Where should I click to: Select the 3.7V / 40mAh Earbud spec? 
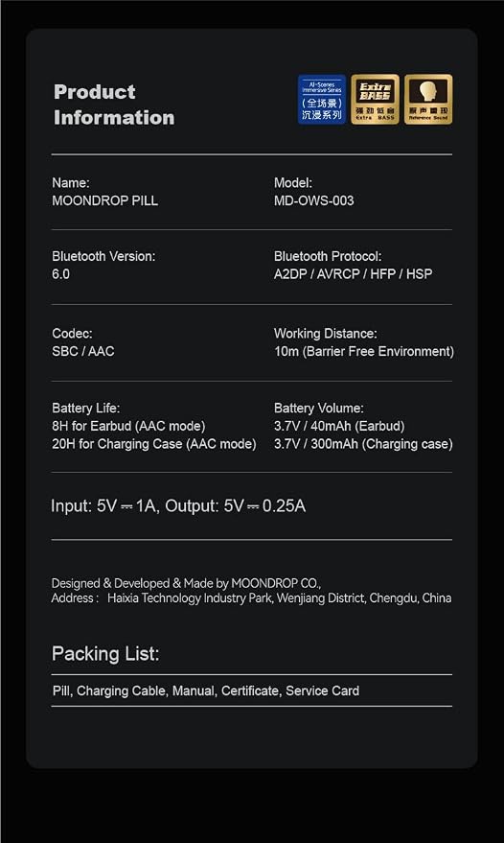(339, 427)
